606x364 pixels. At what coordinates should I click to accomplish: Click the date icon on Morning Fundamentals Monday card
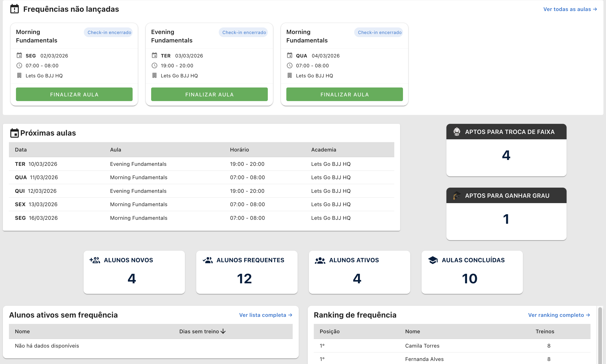[19, 55]
